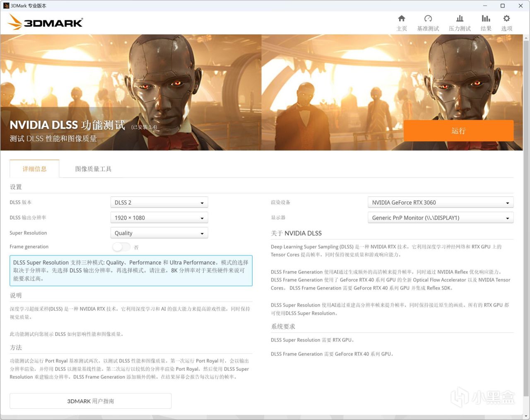The height and width of the screenshot is (420, 530).
Task: Open the 3DMARK 用户指南 button
Action: (x=91, y=401)
